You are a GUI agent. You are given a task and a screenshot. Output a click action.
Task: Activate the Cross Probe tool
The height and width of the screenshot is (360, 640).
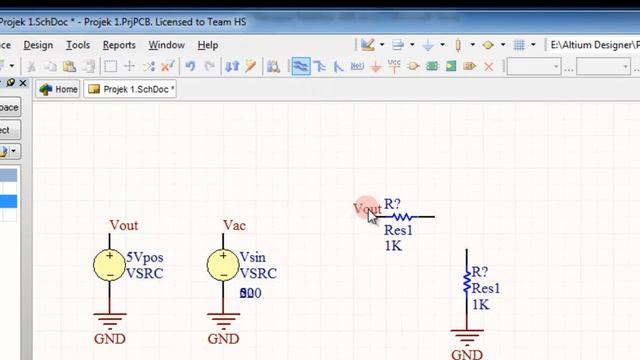tap(251, 67)
